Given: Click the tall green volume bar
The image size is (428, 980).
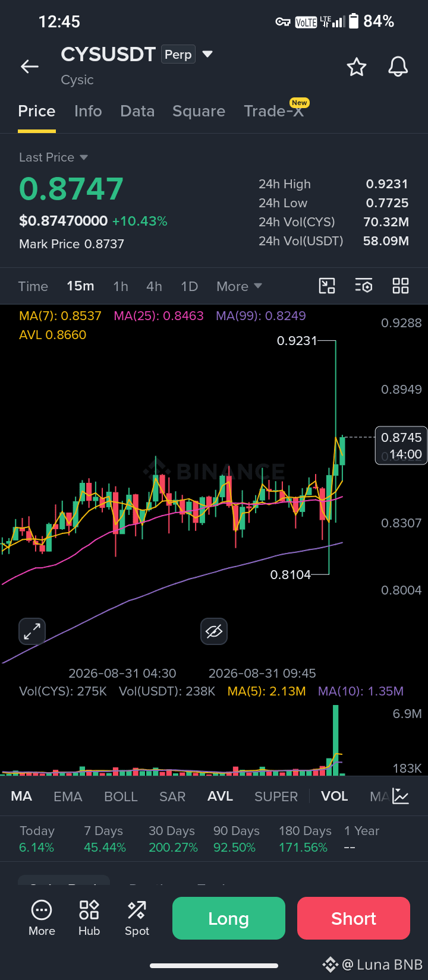Looking at the screenshot, I should point(336,740).
